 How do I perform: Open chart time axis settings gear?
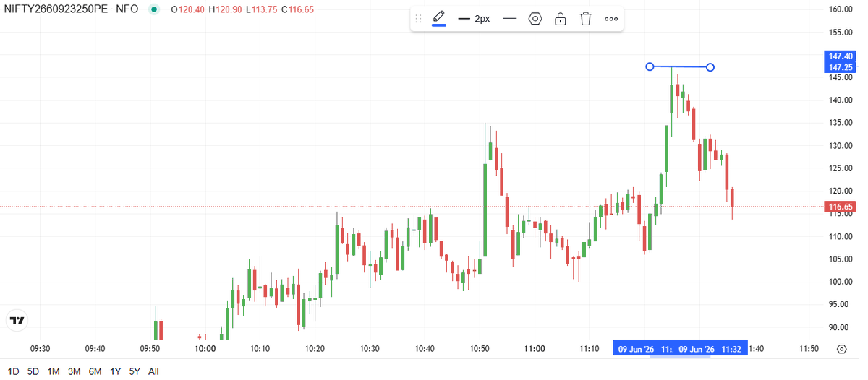pyautogui.click(x=841, y=349)
